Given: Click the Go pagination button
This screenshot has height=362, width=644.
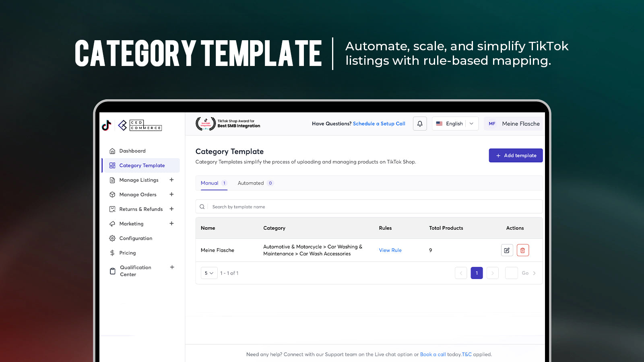Looking at the screenshot, I should coord(528,273).
